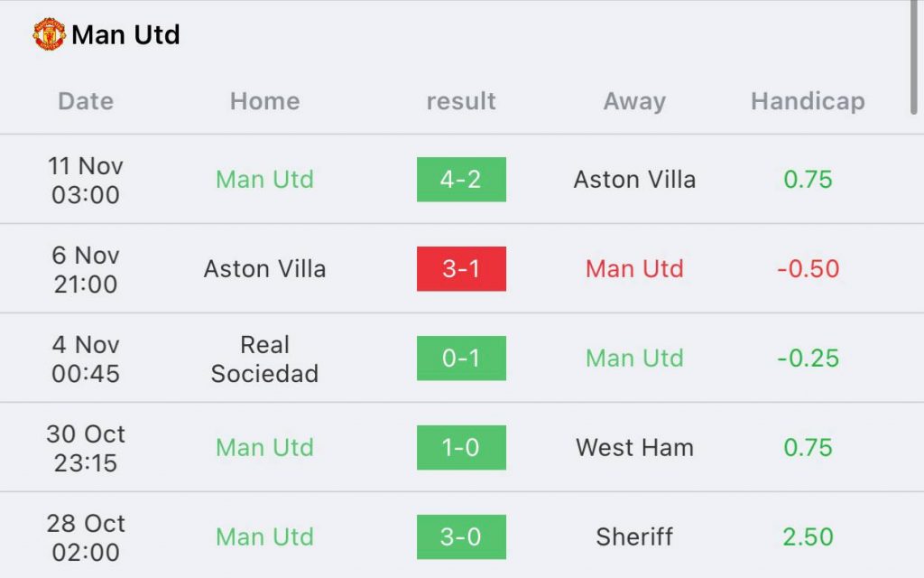Click Aston Villa in the away column
The image size is (924, 578).
click(x=634, y=180)
